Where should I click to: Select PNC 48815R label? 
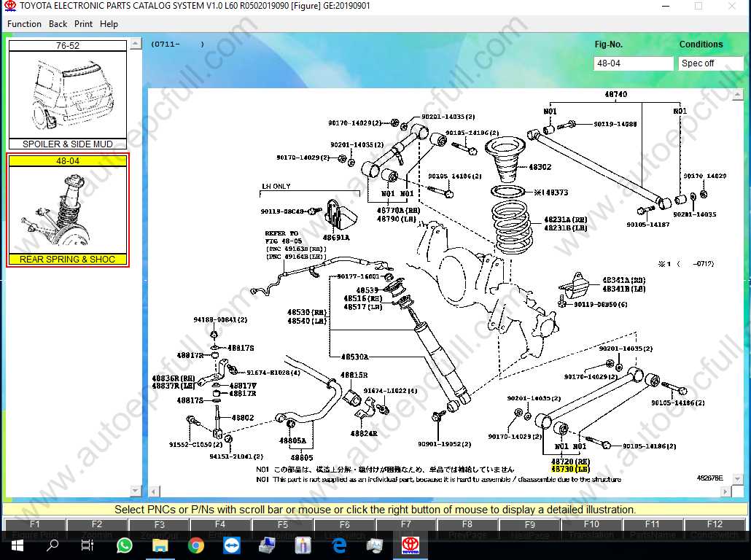(354, 375)
